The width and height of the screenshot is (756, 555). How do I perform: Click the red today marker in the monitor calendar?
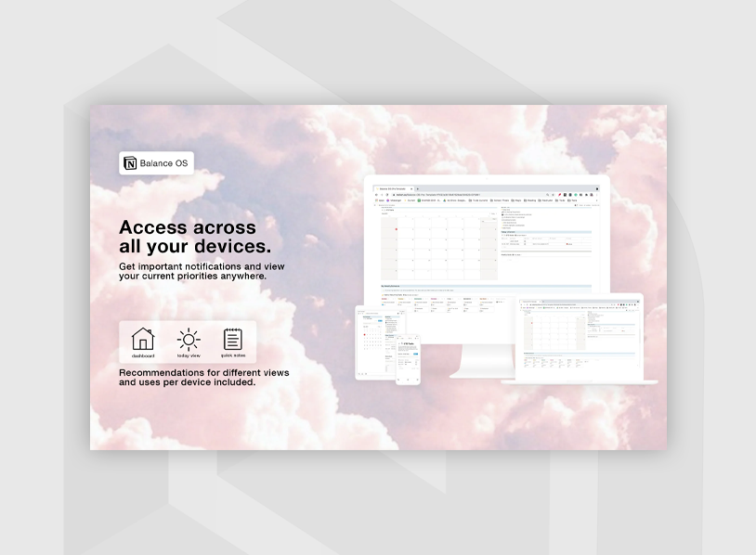(x=397, y=228)
